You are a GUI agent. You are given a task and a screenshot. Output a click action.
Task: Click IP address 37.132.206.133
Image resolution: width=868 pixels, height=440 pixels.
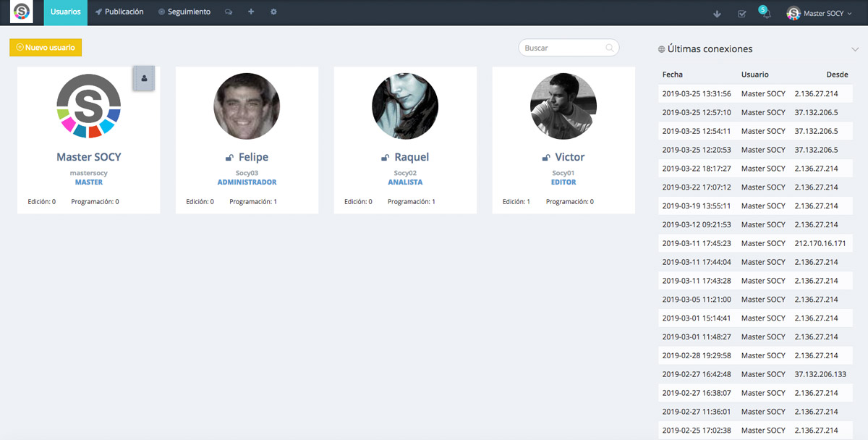tap(820, 374)
